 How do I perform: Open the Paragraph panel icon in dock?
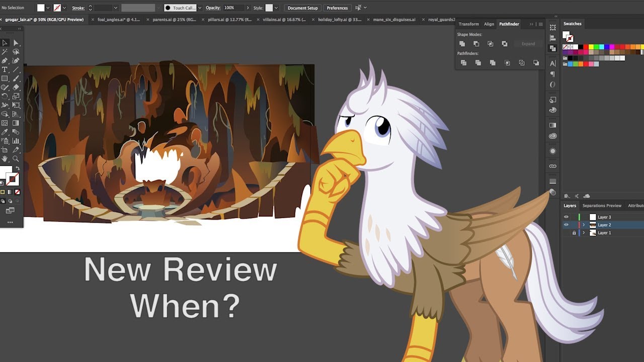(553, 74)
